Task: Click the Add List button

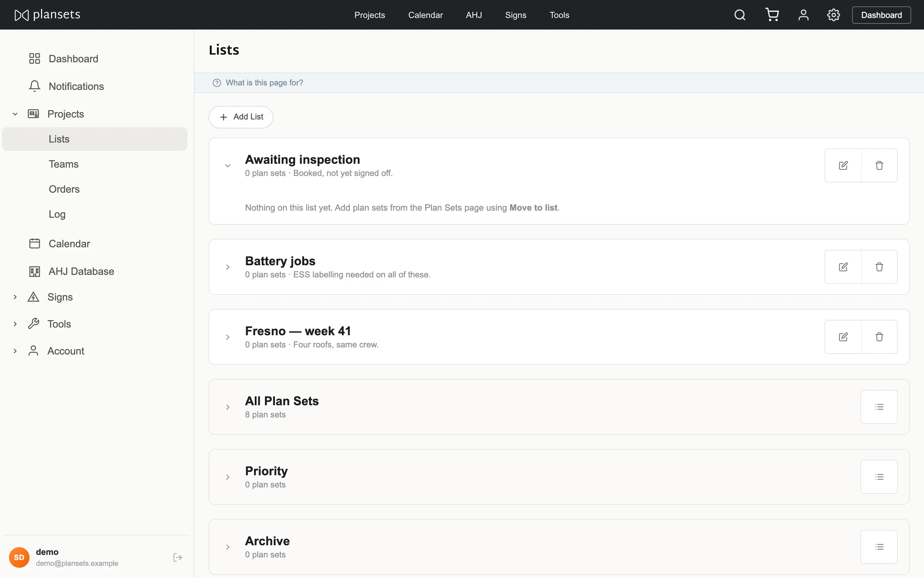Action: 241,117
